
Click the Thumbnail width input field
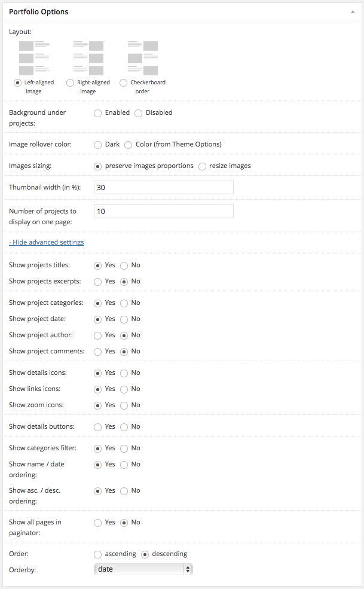163,188
